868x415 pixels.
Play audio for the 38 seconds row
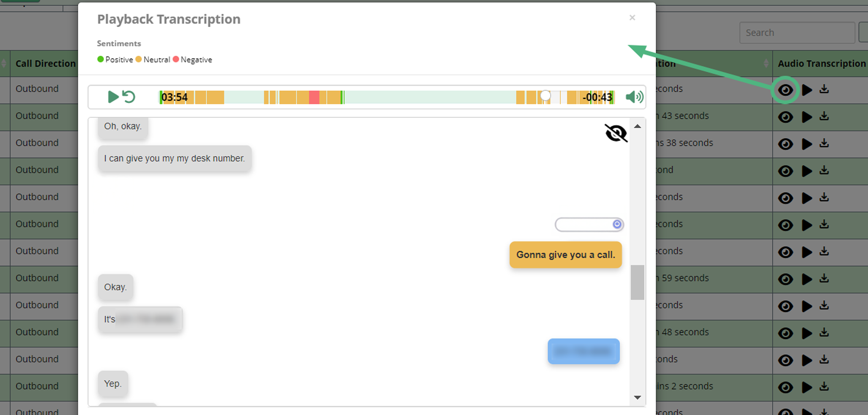[x=807, y=144]
